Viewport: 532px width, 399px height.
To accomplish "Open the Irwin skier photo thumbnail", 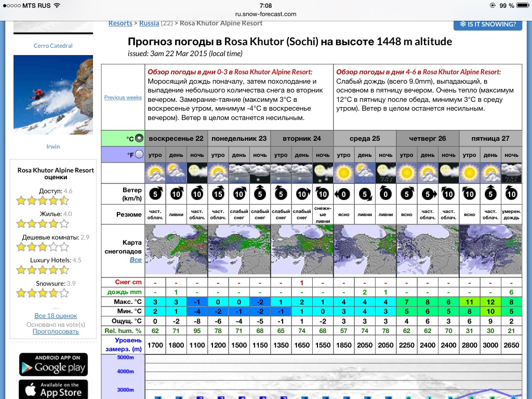I will [54, 95].
